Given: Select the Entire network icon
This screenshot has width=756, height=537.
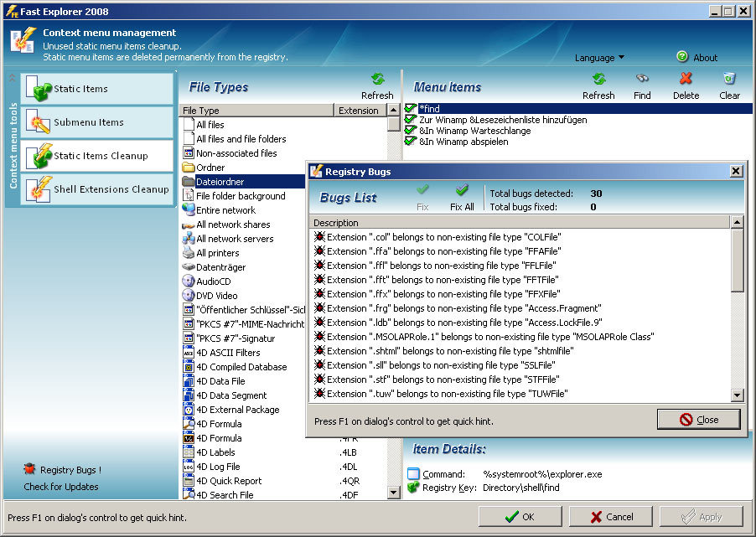Looking at the screenshot, I should pyautogui.click(x=189, y=209).
